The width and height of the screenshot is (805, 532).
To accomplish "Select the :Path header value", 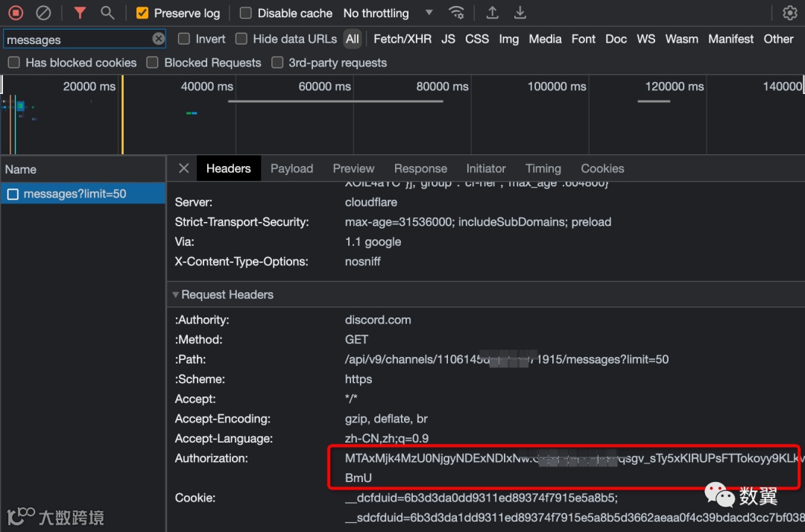I will pyautogui.click(x=506, y=359).
